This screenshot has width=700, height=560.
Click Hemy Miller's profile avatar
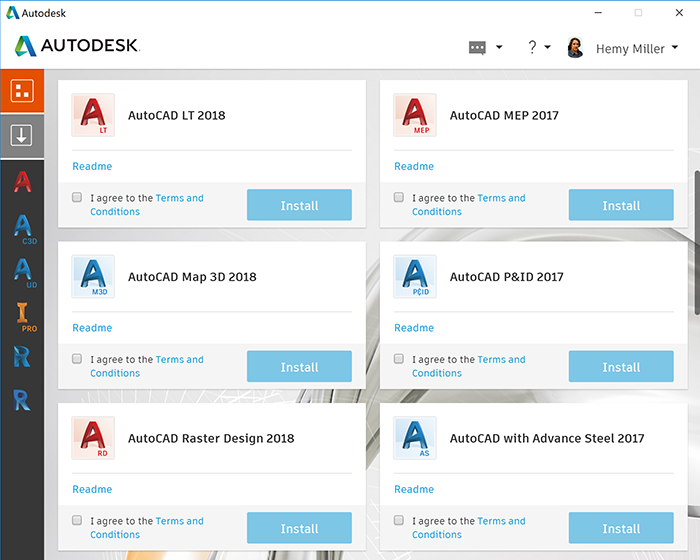[x=575, y=47]
